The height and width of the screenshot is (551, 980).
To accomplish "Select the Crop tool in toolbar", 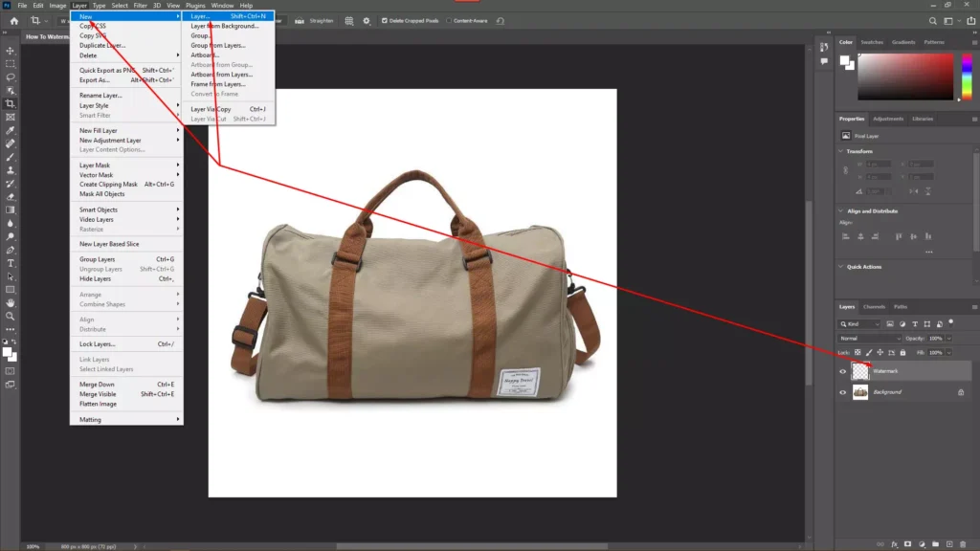I will coord(10,103).
